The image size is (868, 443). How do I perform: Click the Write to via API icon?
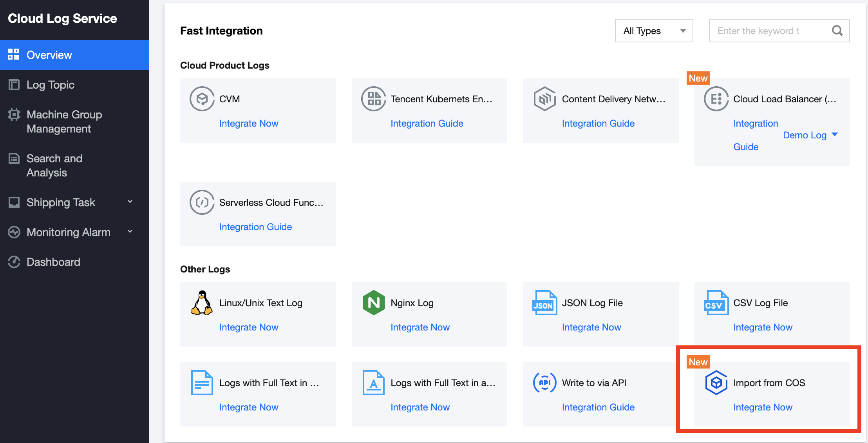tap(544, 383)
